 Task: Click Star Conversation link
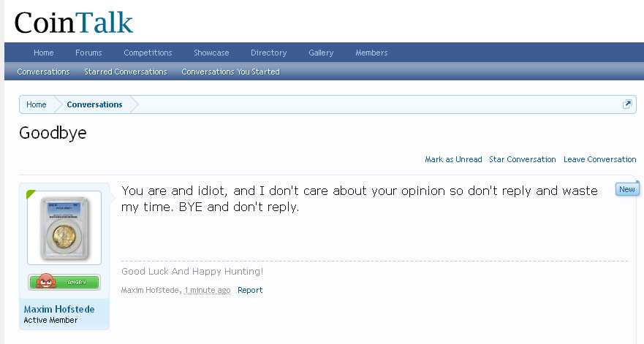pos(522,159)
